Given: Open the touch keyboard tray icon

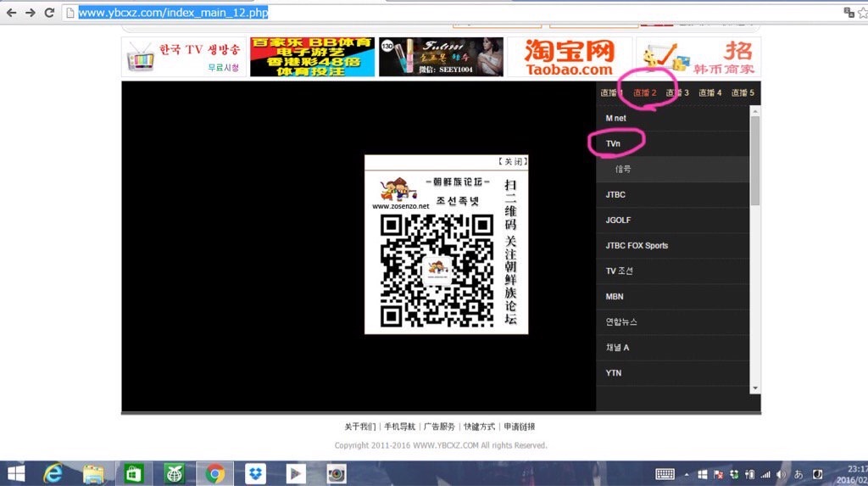Looking at the screenshot, I should 665,474.
